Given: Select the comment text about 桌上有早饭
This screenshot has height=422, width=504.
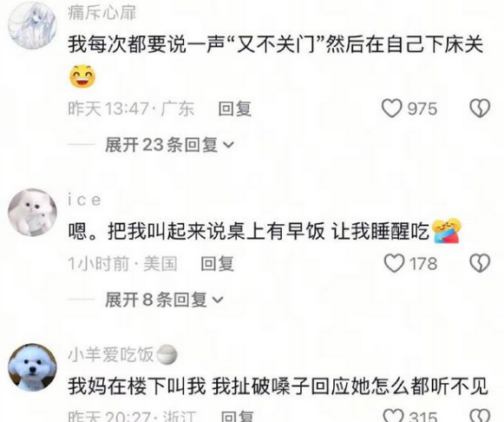Looking at the screenshot, I should pos(249,231).
